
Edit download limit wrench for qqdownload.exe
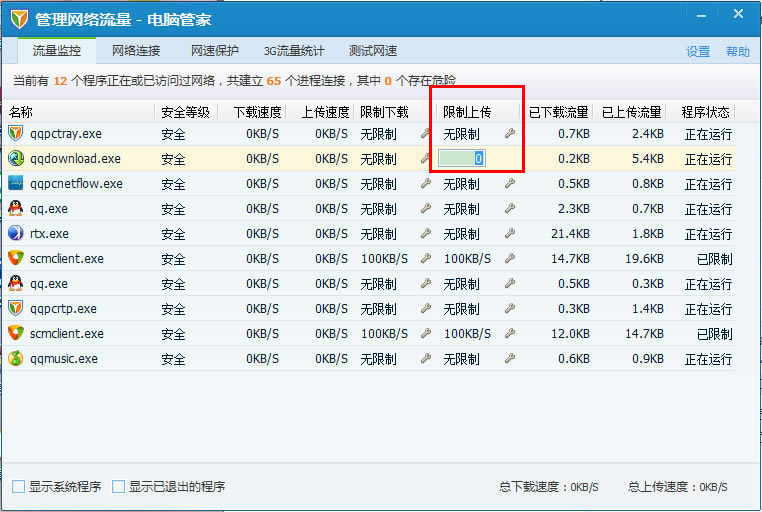point(425,158)
